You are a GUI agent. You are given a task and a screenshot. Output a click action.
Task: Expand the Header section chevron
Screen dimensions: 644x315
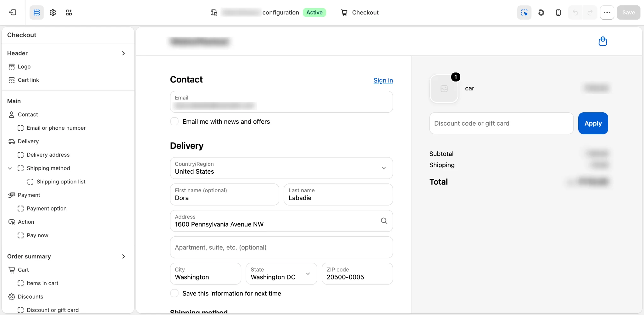point(124,53)
